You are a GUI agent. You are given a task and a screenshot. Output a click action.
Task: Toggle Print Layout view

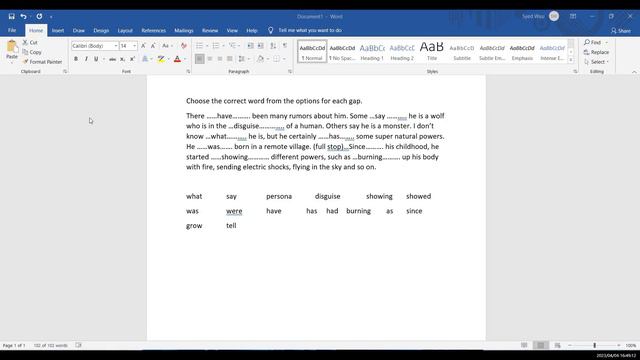[x=540, y=345]
